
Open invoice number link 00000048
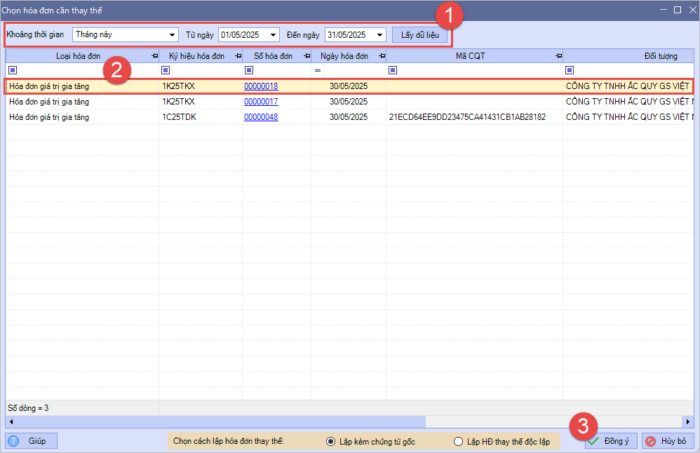[x=261, y=117]
